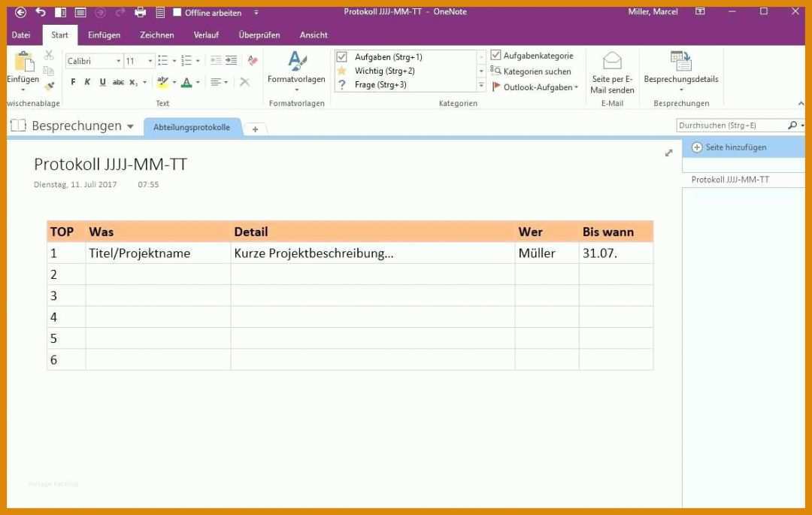
Task: Open print preview page icon
Action: tap(160, 12)
